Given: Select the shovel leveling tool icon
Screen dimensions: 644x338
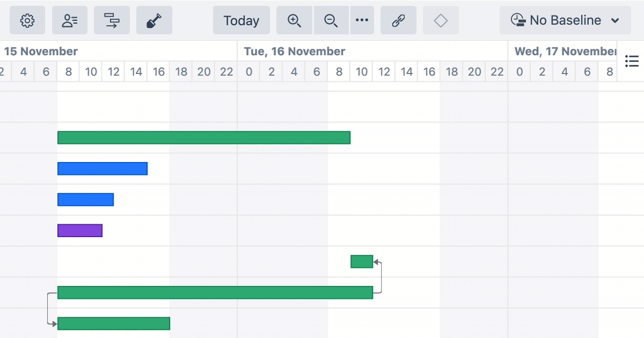Looking at the screenshot, I should [x=154, y=20].
